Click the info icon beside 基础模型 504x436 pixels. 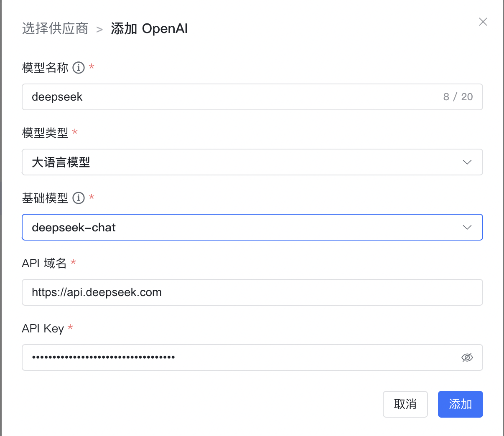tap(79, 198)
